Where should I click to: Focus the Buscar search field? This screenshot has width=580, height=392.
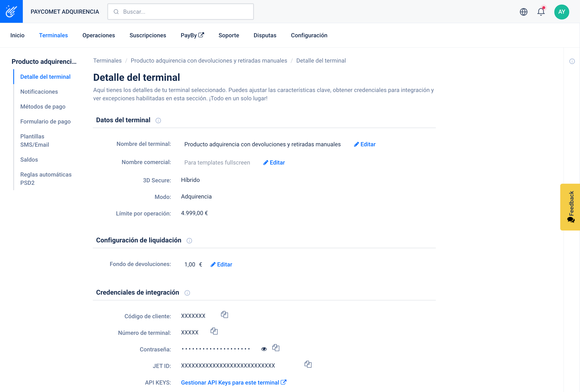[x=180, y=12]
